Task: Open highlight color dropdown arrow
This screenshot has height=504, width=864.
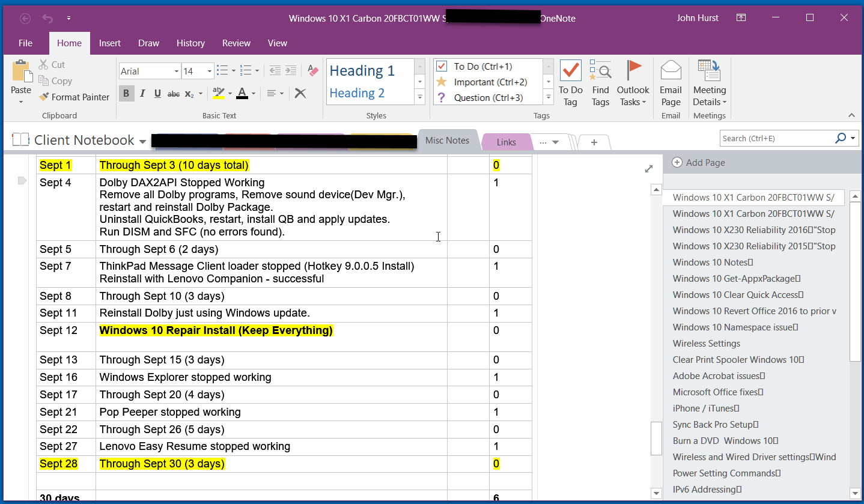Action: pos(230,94)
